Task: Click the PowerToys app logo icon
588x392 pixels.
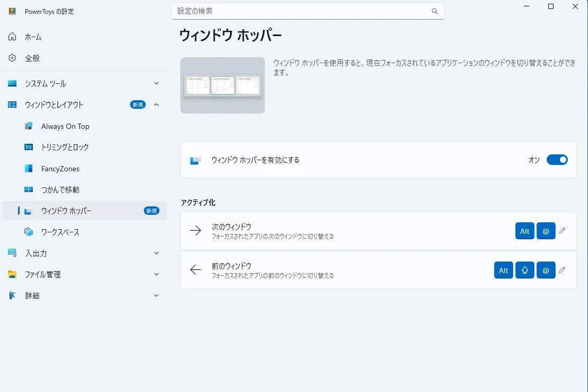Action: pos(12,11)
